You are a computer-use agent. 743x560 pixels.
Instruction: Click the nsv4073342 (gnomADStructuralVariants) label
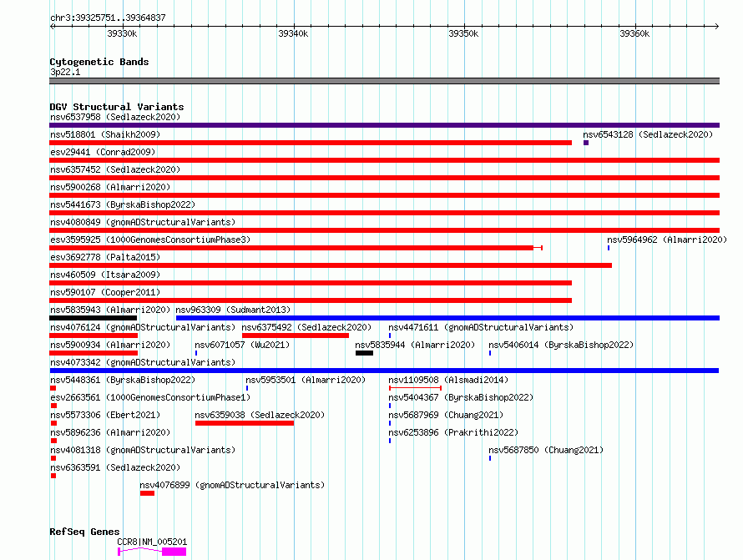click(143, 362)
